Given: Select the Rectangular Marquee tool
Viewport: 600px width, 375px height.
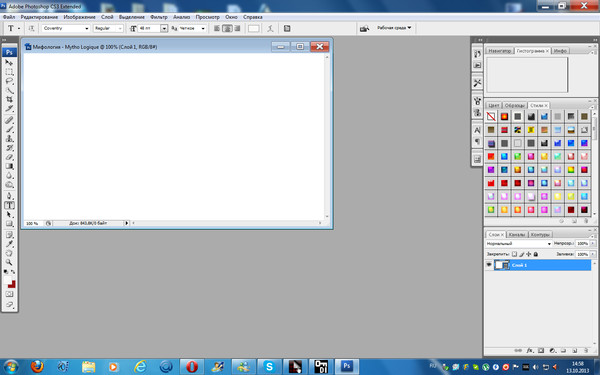Looking at the screenshot, I should (10, 72).
